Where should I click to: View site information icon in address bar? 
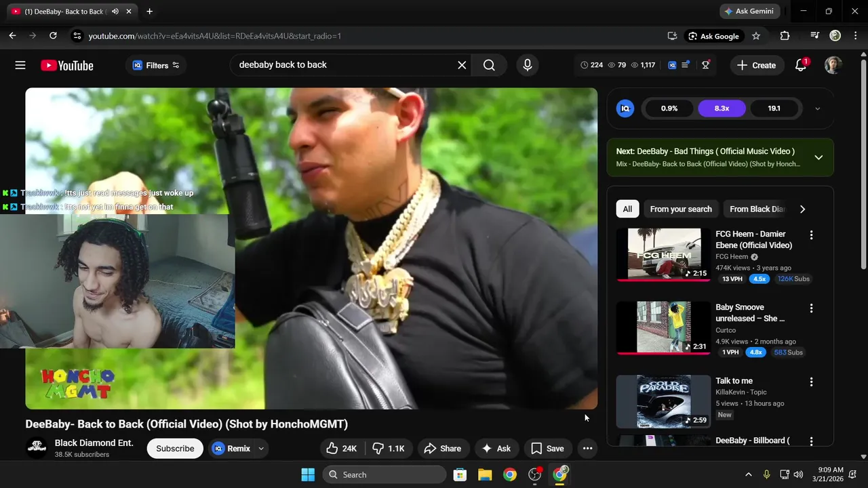[x=77, y=36]
